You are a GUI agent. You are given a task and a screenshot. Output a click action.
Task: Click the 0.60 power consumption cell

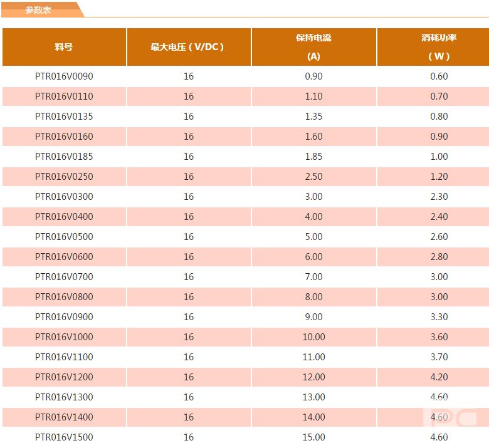[x=439, y=76]
